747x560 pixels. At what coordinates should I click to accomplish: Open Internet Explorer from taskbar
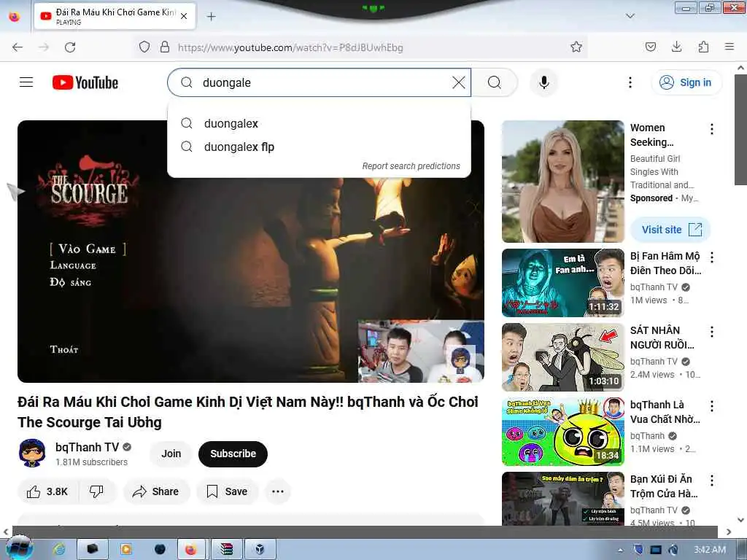tap(59, 550)
